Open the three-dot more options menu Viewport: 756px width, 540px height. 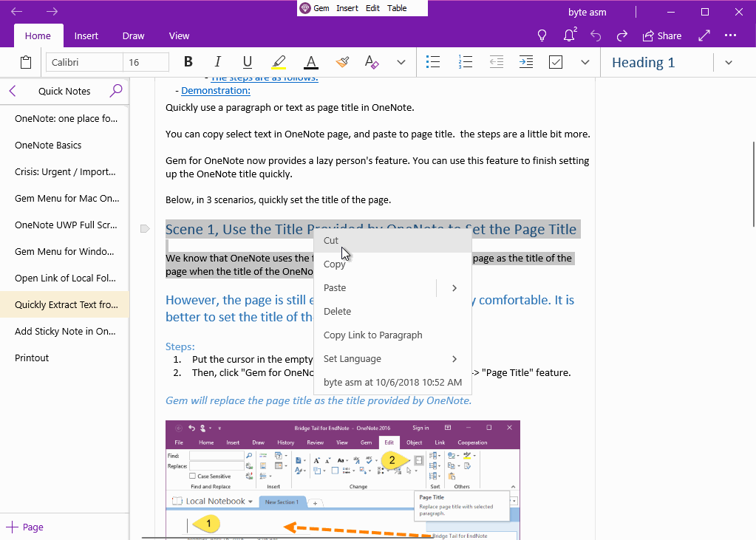[730, 35]
